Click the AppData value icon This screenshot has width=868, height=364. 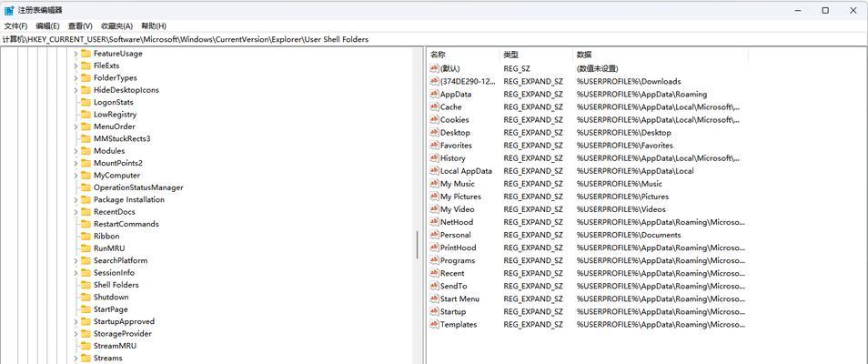(434, 95)
